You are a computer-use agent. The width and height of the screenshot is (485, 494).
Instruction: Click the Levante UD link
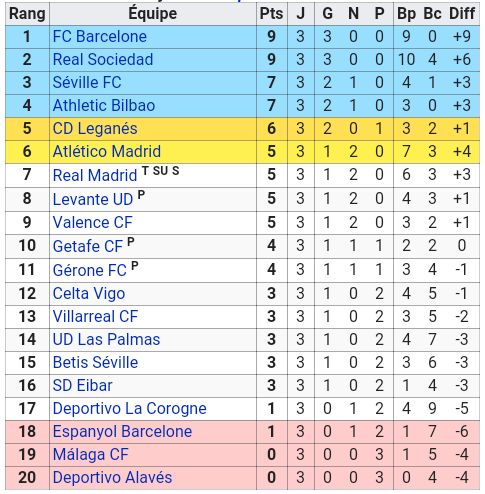[93, 199]
